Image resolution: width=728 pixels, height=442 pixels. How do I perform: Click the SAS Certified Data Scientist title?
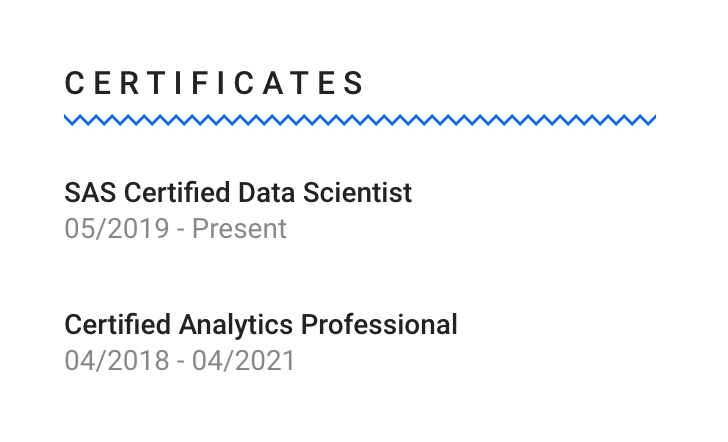point(238,192)
